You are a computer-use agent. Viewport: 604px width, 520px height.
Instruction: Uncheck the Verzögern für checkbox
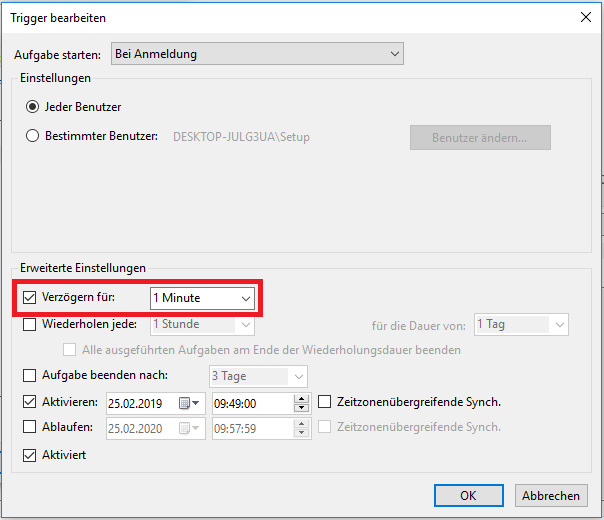click(x=29, y=298)
